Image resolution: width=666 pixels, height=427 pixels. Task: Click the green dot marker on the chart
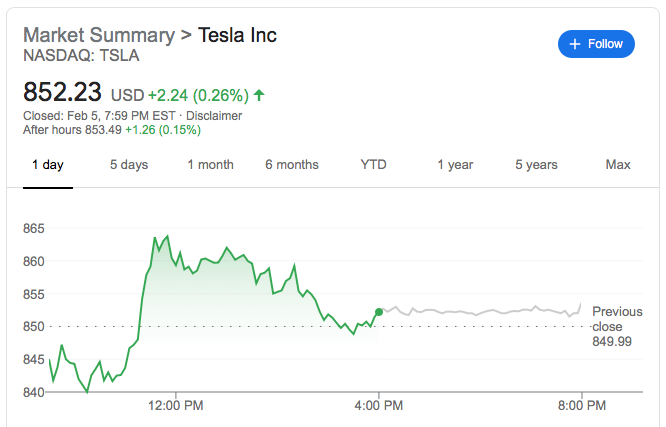coord(378,312)
